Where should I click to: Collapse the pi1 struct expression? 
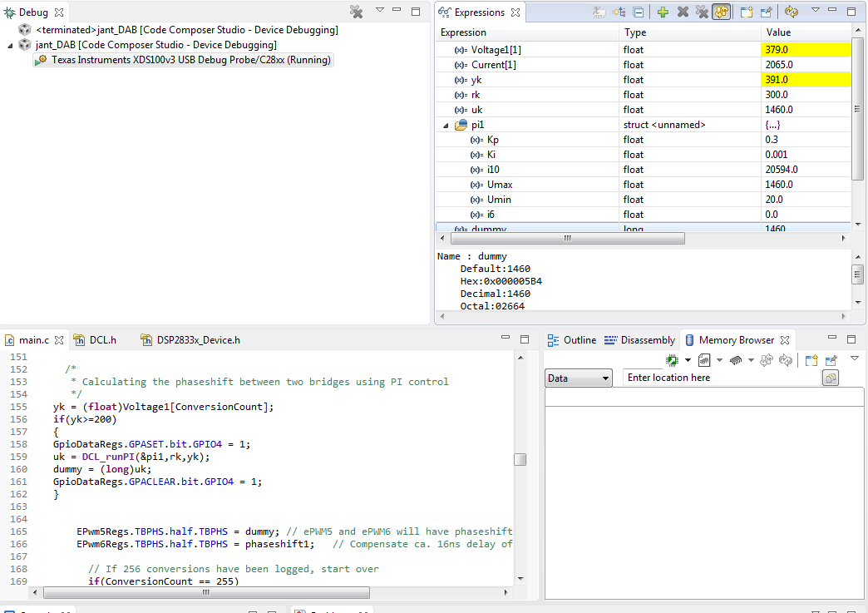pos(446,126)
